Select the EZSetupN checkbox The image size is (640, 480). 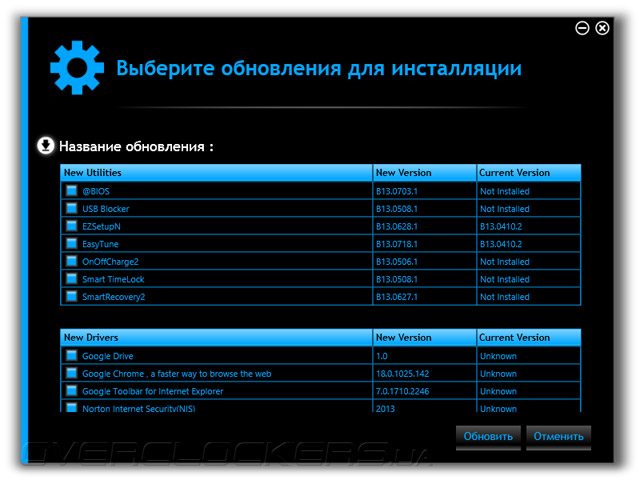point(72,226)
